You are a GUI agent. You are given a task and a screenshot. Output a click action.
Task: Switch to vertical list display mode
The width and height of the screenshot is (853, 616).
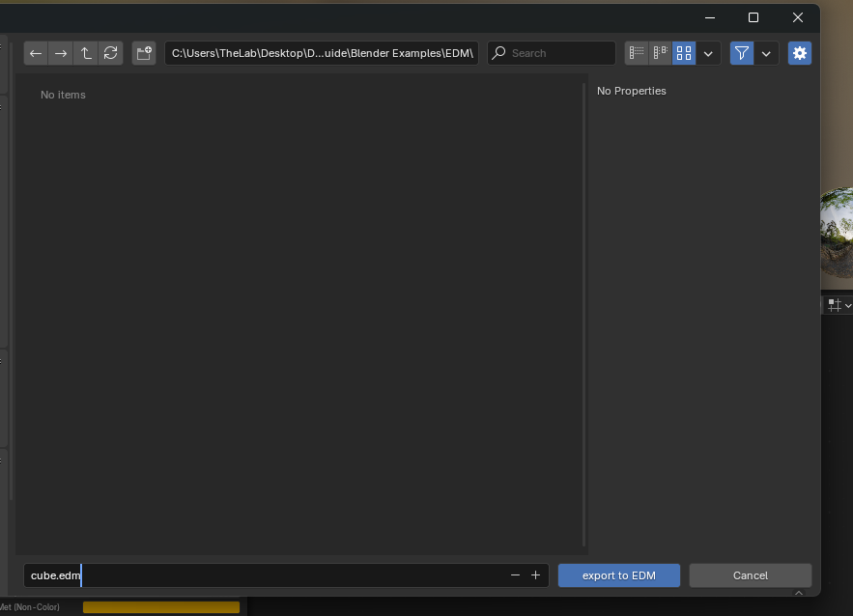(637, 53)
